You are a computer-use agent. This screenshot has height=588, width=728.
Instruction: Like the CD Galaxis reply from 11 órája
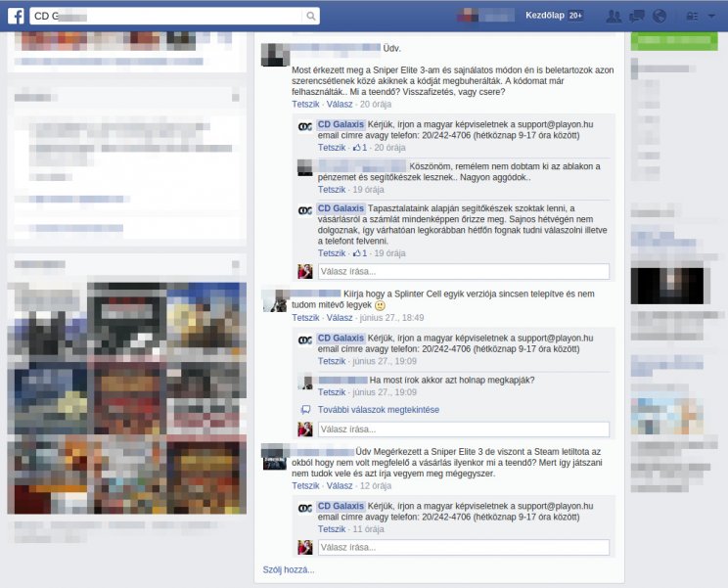coord(332,529)
